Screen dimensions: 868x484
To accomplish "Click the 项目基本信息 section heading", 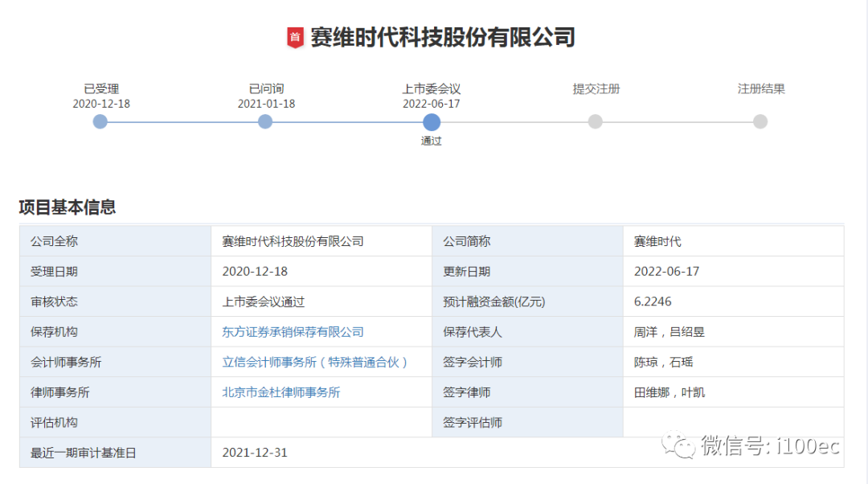I will click(67, 207).
